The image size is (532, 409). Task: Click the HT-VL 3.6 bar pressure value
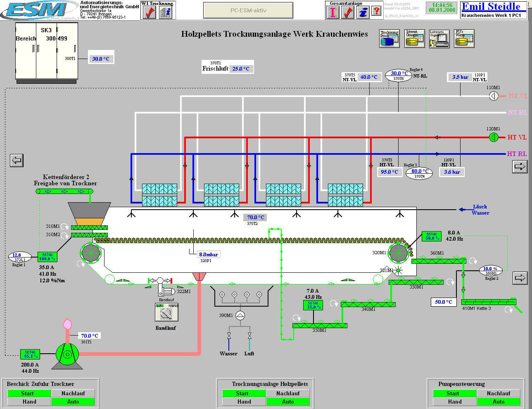click(452, 172)
